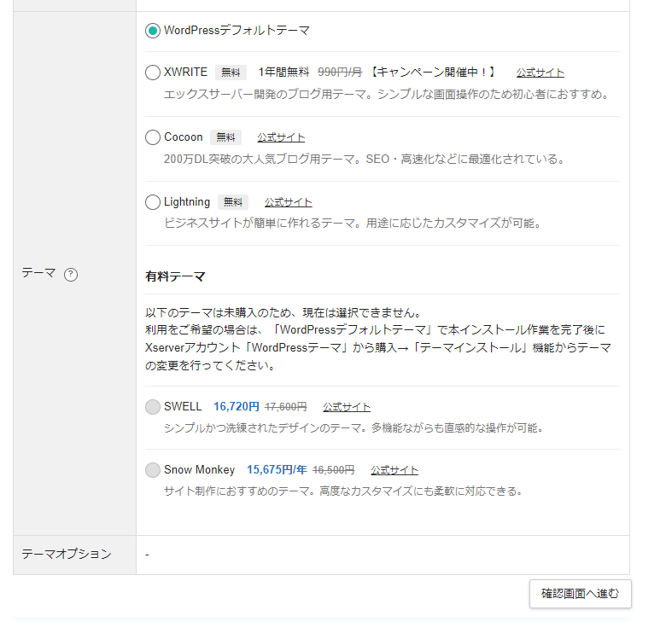
Task: Visit Lightning 公式サイト link
Action: coord(289,202)
